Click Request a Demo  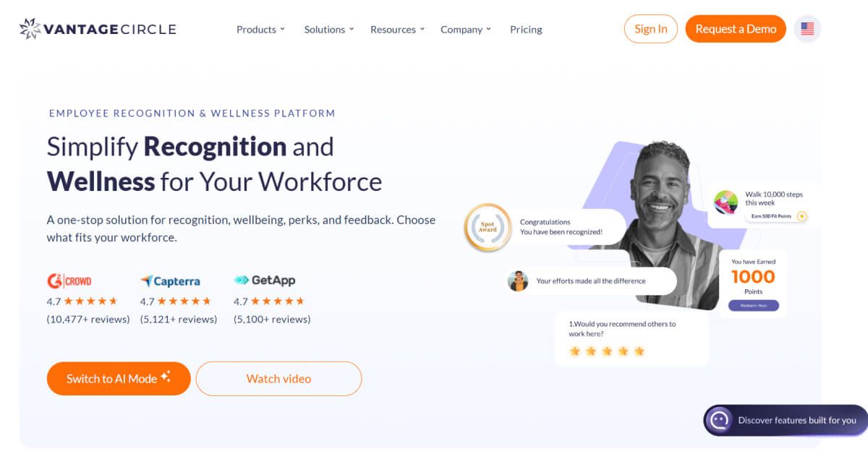point(736,29)
